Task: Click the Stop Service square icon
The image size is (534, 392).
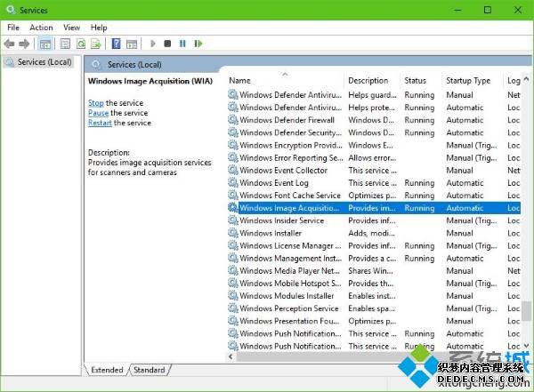Action: (x=167, y=44)
